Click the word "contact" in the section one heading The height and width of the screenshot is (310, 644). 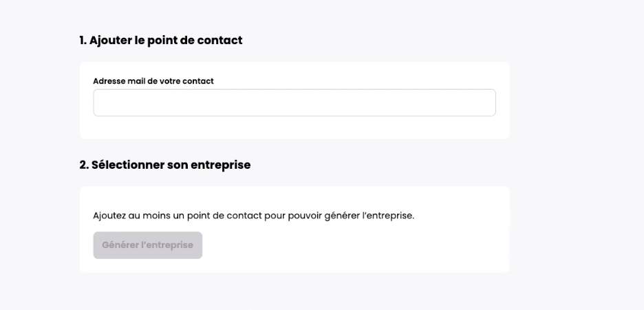pyautogui.click(x=222, y=41)
